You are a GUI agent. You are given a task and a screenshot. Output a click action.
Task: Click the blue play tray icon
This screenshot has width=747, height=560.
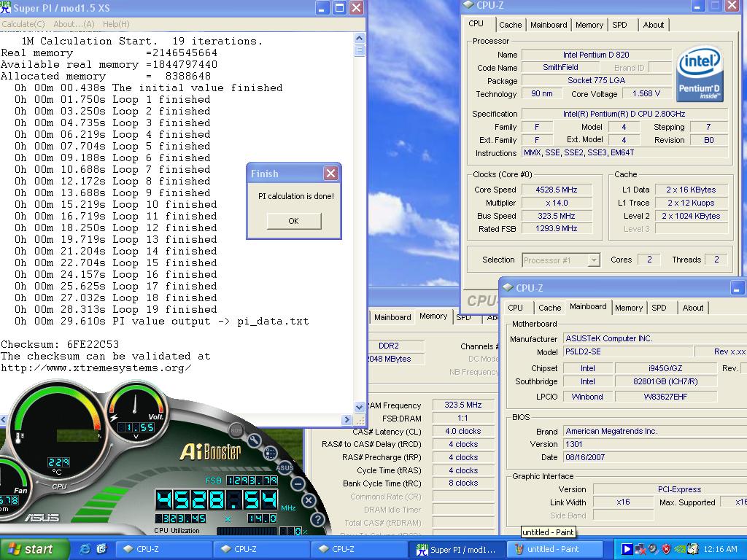pos(627,549)
